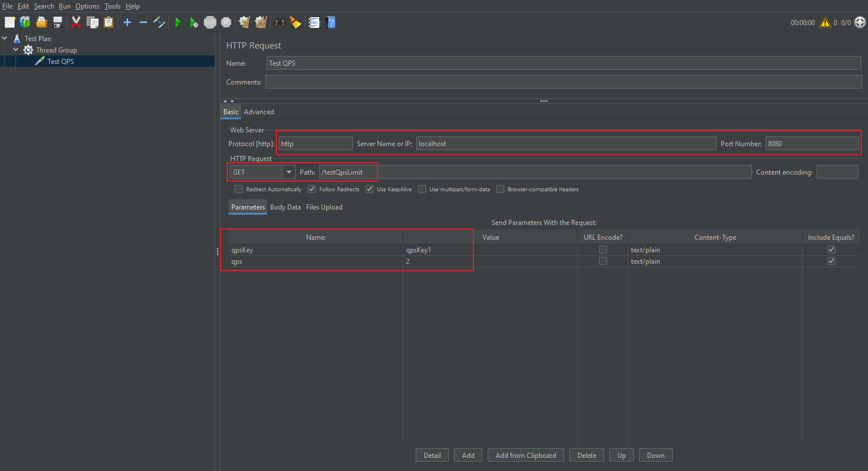Click the Copy icon in toolbar
Viewport: 868px width, 471px height.
coord(92,22)
